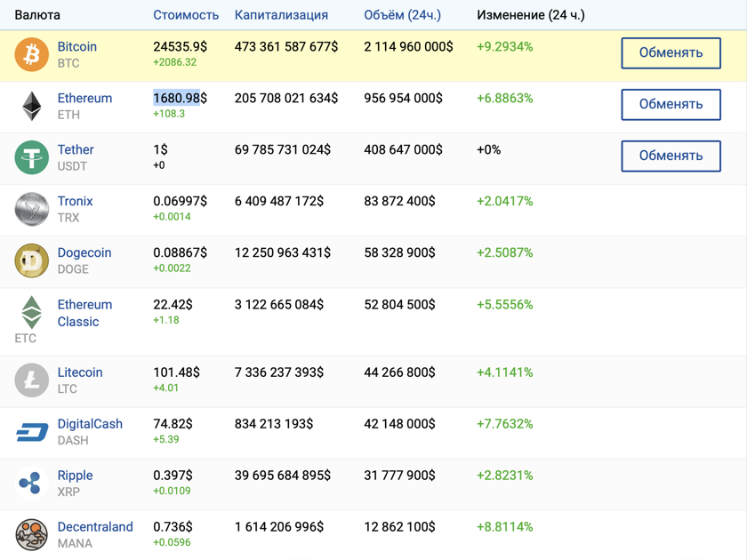Viewport: 747px width, 560px height.
Task: Click Decentraland change +8.8114%
Action: click(505, 526)
